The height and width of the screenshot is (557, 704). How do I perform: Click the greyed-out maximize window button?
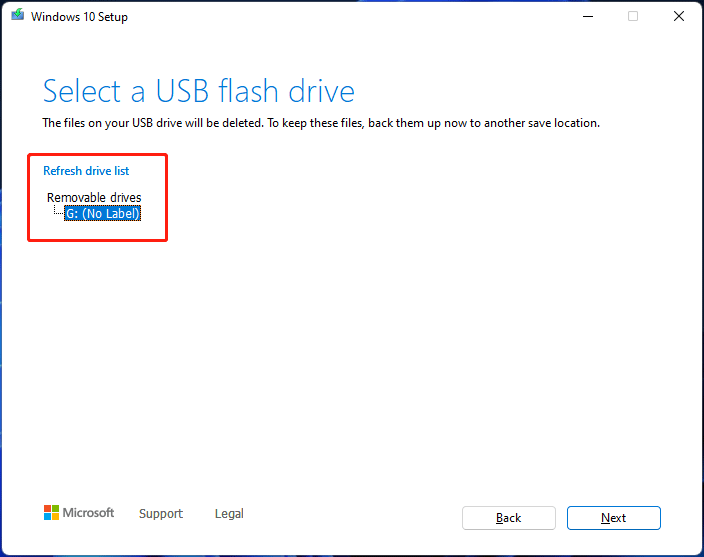point(633,17)
